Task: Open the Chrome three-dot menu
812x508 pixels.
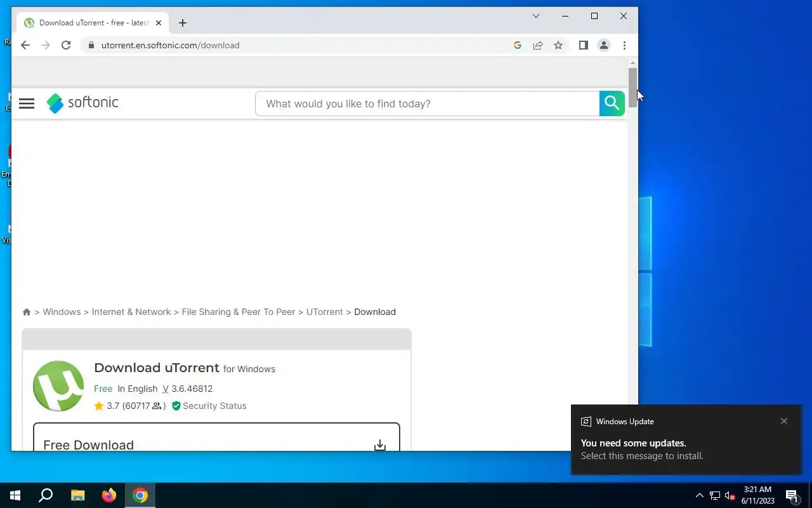Action: [624, 45]
